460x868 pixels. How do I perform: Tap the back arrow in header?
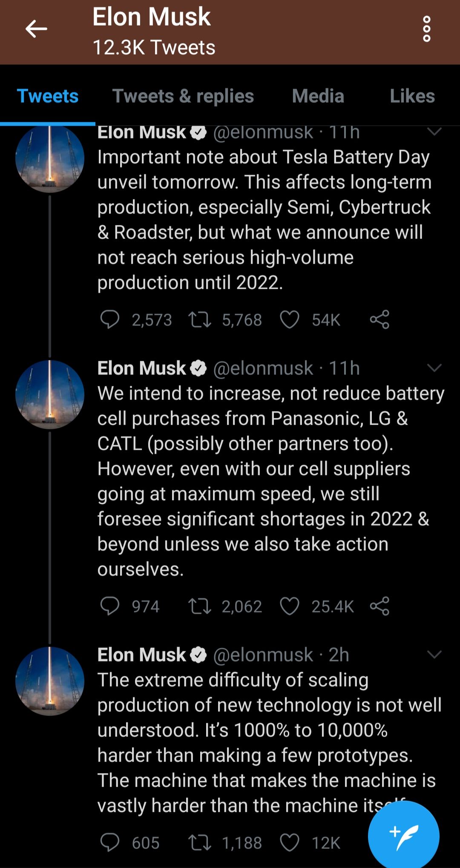[x=36, y=29]
